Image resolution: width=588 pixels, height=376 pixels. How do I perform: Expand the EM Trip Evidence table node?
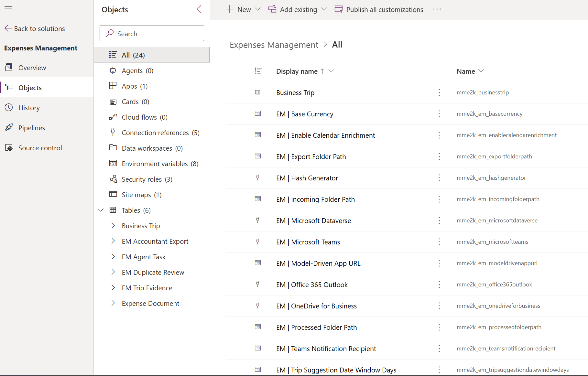(x=113, y=288)
